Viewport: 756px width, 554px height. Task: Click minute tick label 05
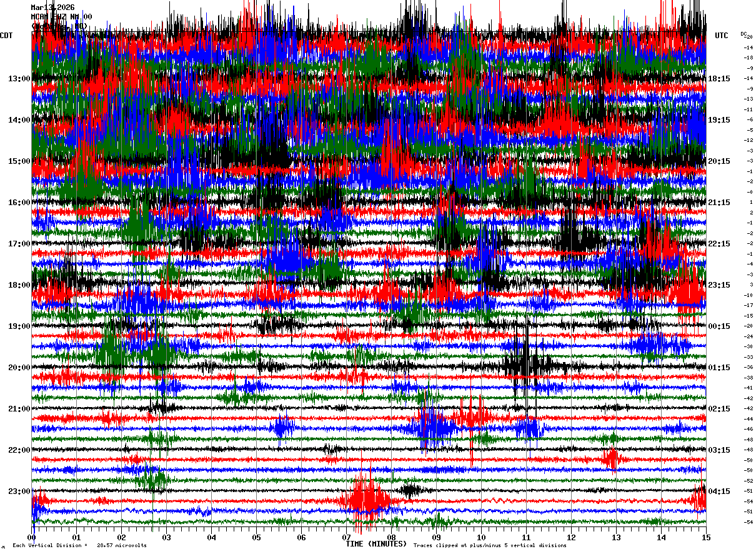point(256,537)
